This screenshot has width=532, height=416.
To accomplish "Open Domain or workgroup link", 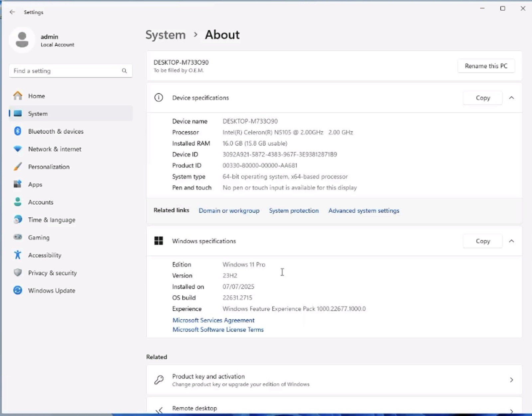I will click(229, 211).
